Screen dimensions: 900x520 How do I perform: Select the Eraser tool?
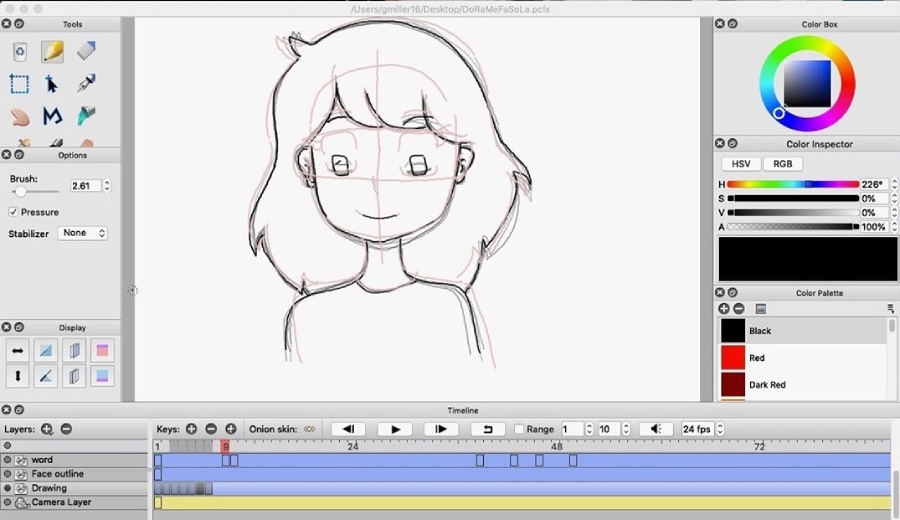pos(86,51)
